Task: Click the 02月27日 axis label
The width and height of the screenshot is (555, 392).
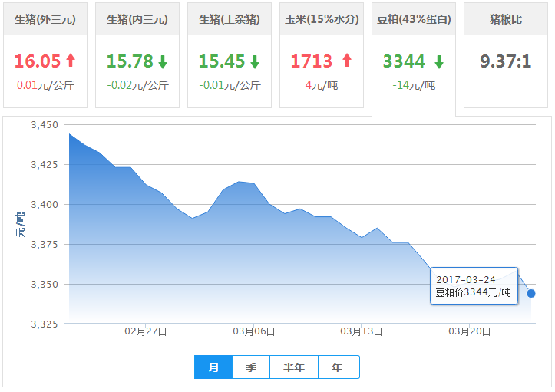Action: (x=146, y=331)
